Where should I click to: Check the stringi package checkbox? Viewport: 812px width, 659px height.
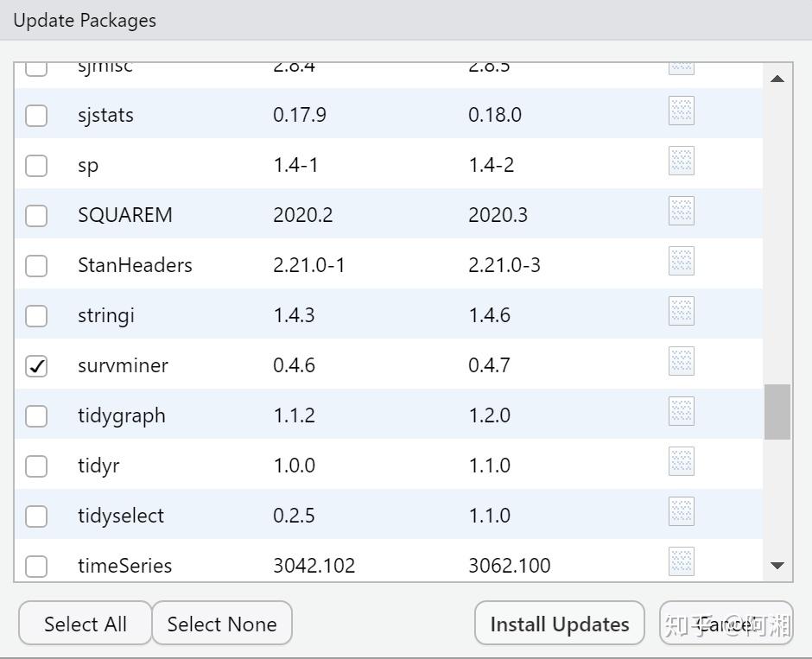point(36,316)
